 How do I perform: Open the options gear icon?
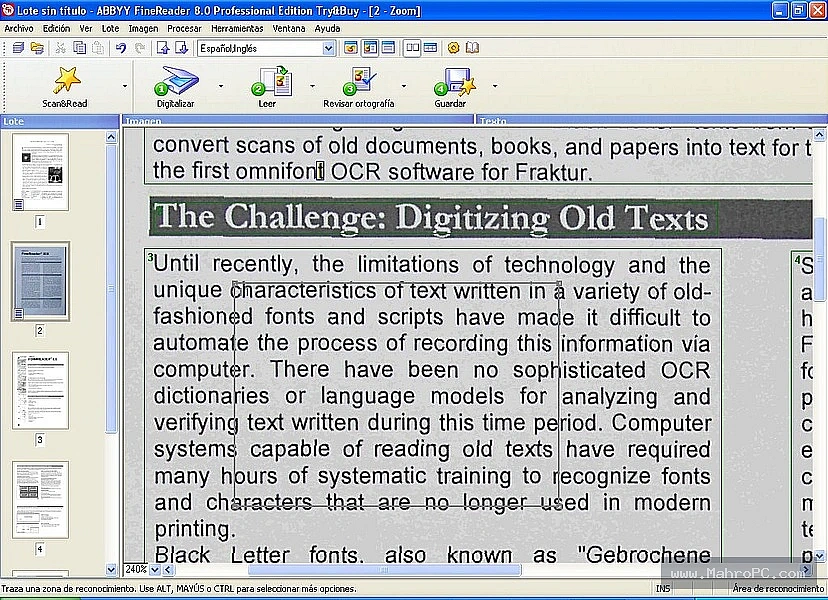453,48
